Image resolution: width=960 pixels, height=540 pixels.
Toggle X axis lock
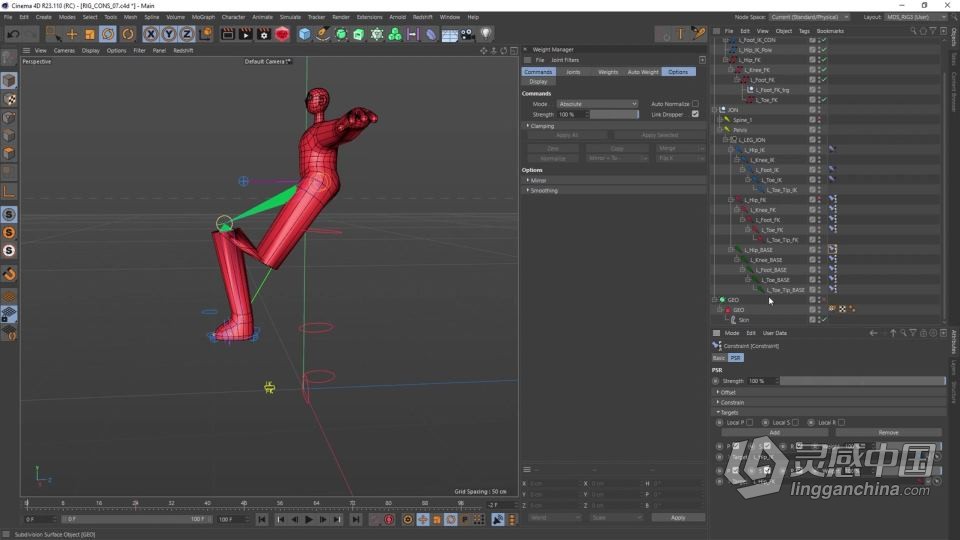[151, 34]
